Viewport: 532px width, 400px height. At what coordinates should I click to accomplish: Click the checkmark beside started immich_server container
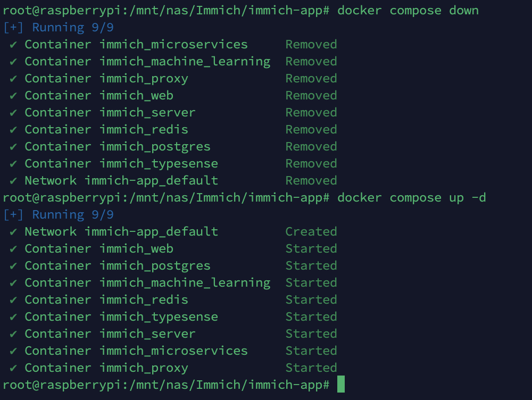[13, 334]
